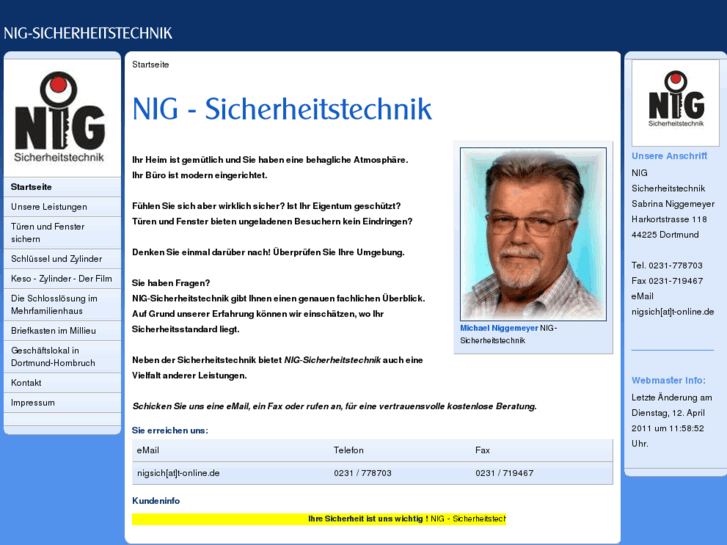
Task: Click the NIG logo in left sidebar
Action: click(x=60, y=117)
